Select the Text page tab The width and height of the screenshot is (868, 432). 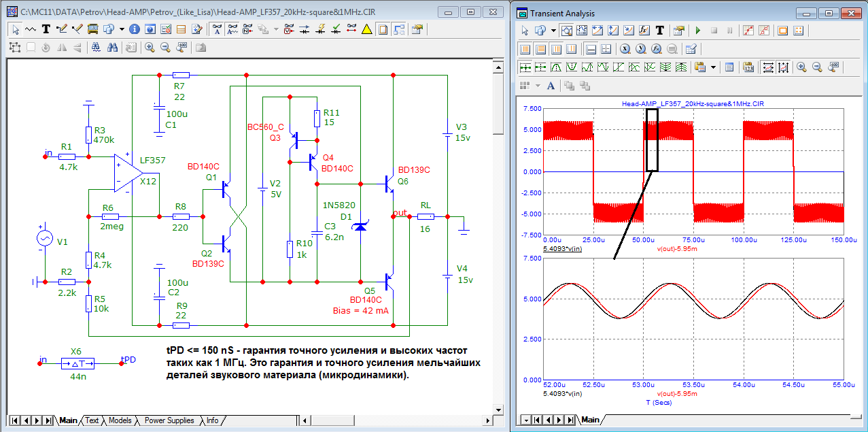(x=91, y=420)
